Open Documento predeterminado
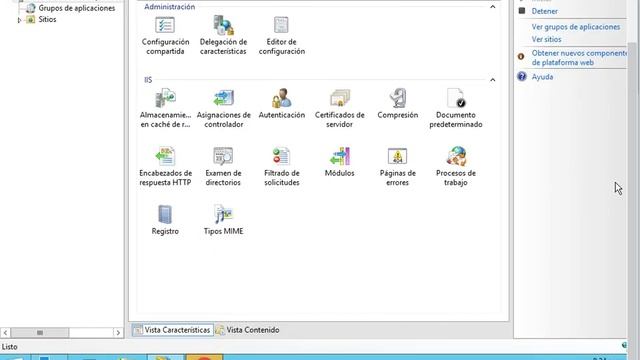The image size is (640, 360). click(456, 109)
